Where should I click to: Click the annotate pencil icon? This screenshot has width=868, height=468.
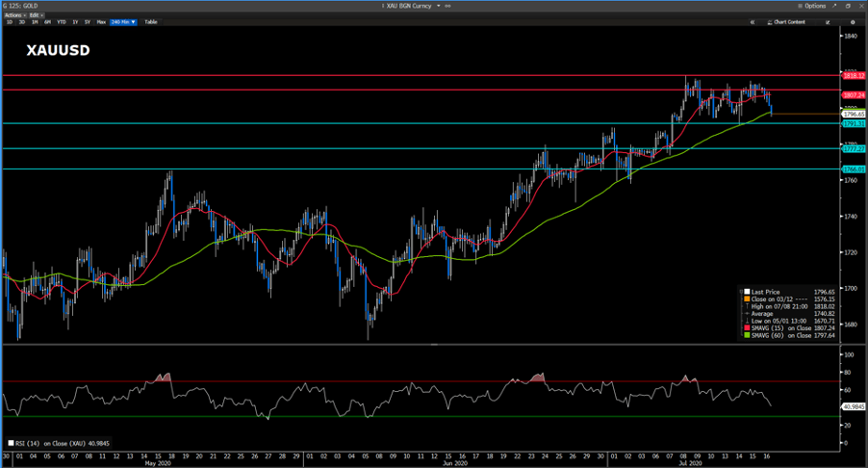click(x=828, y=22)
